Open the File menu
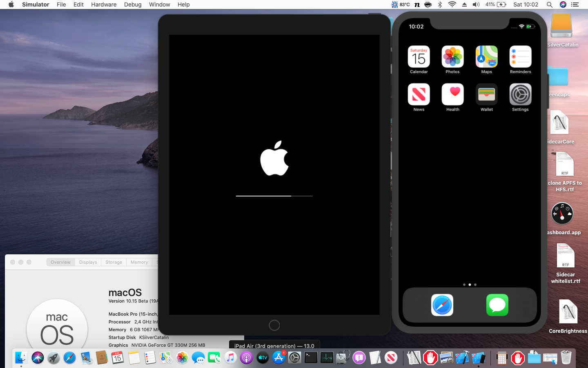 (x=61, y=4)
